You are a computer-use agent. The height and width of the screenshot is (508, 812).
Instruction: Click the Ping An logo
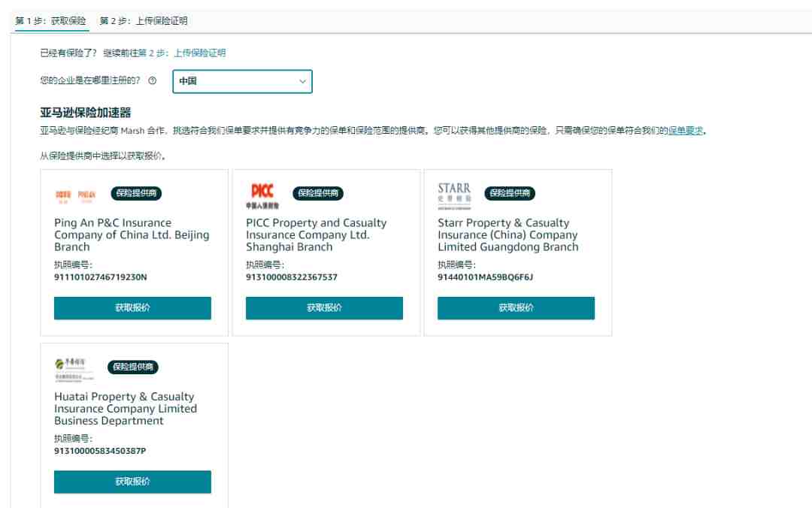click(76, 195)
